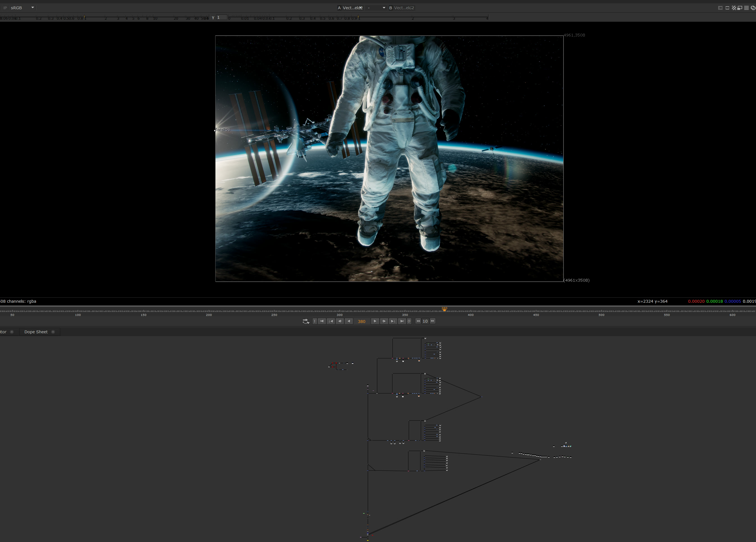
Task: Play backward
Action: pos(349,321)
